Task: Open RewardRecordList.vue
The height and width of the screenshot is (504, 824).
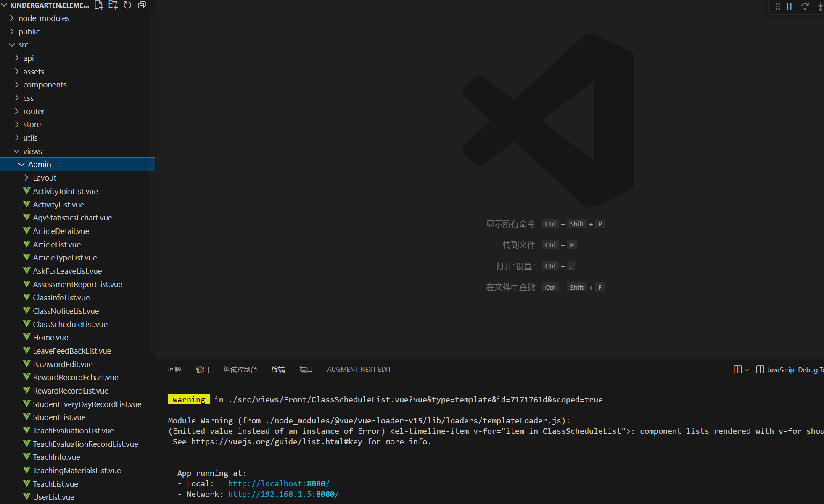Action: click(x=78, y=391)
